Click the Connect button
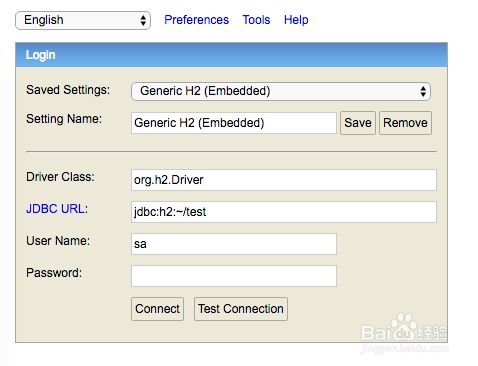Viewport: 478px width, 366px height. pyautogui.click(x=157, y=309)
